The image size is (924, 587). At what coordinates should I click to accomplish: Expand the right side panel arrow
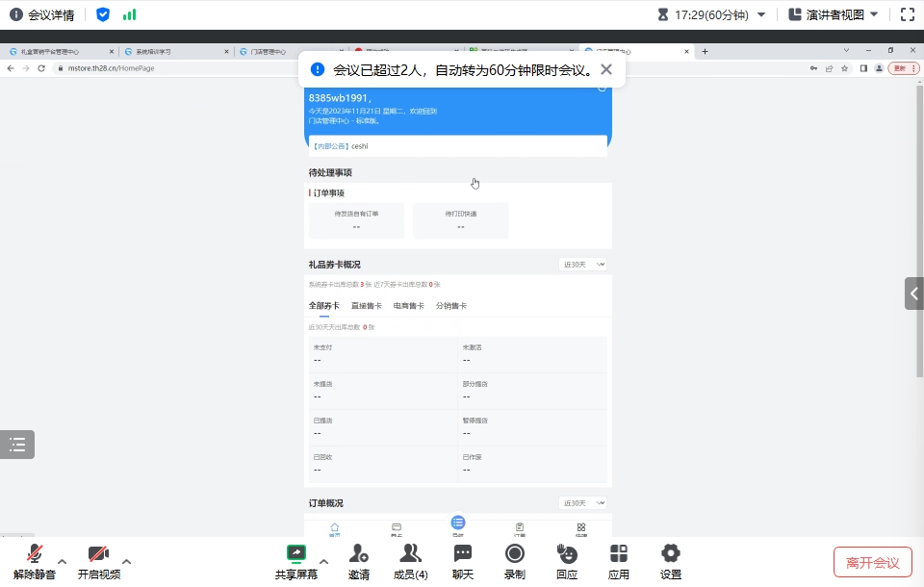[914, 293]
